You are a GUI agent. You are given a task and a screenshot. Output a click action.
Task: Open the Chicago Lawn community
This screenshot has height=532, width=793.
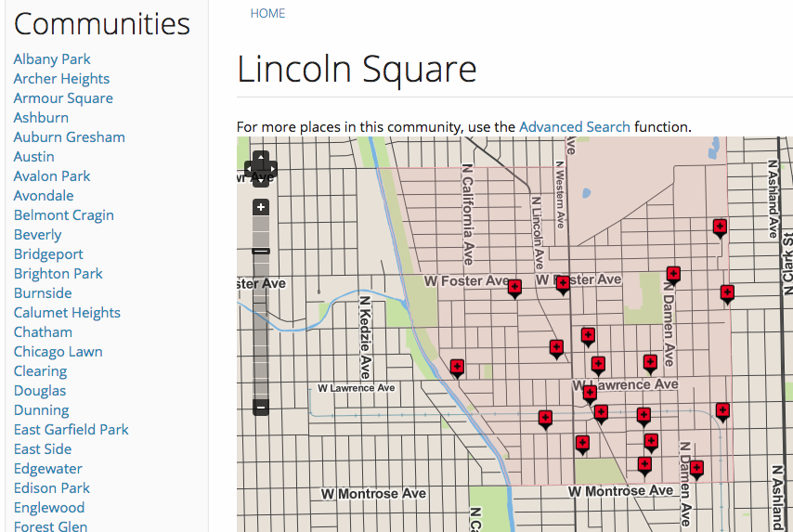58,352
